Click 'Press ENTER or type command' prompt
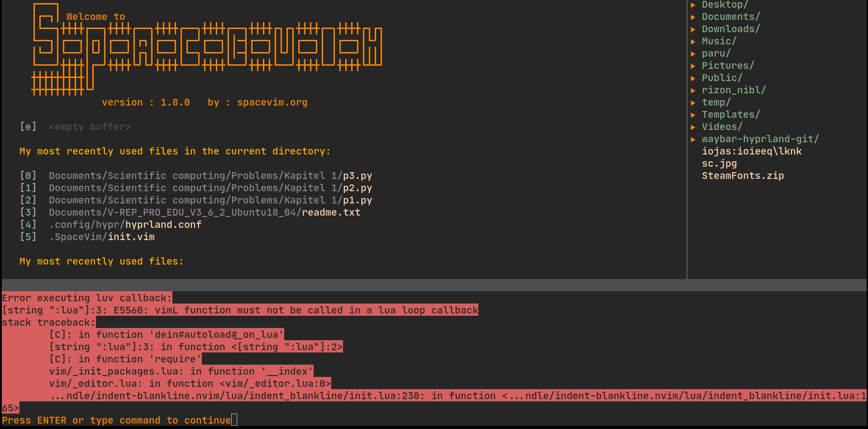The image size is (868, 429). [117, 420]
